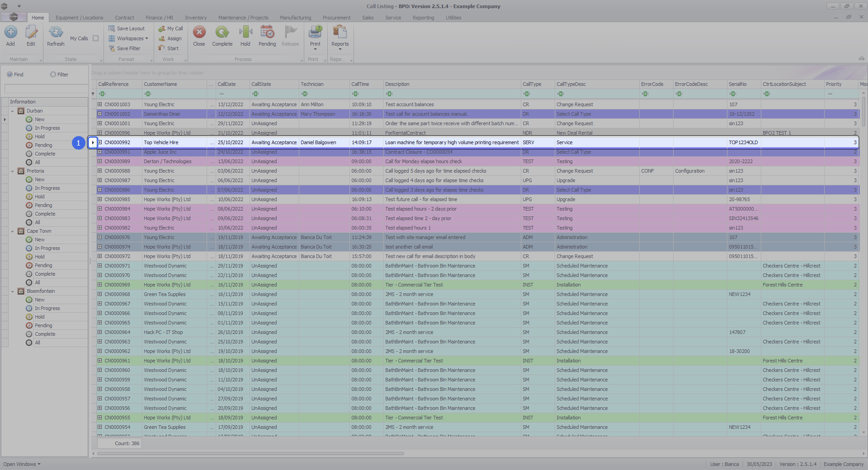Viewport: 868px width, 470px height.
Task: Sort by the Technician column header
Action: click(325, 84)
